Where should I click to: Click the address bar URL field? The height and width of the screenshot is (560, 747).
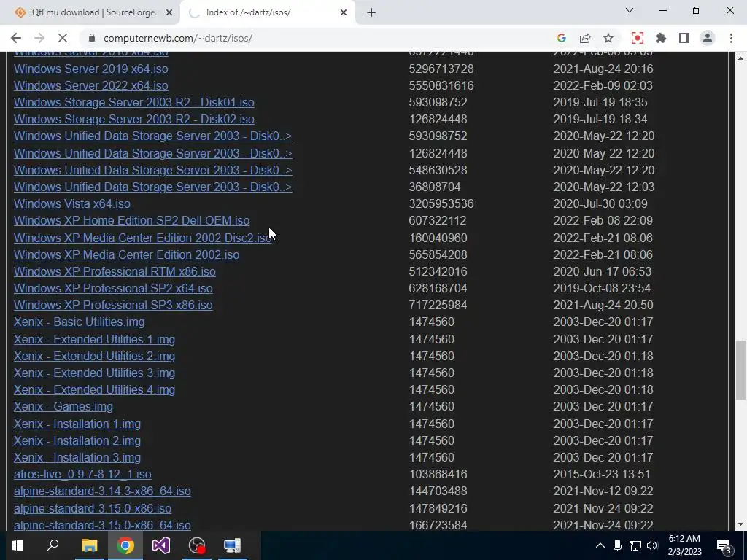tap(314, 38)
